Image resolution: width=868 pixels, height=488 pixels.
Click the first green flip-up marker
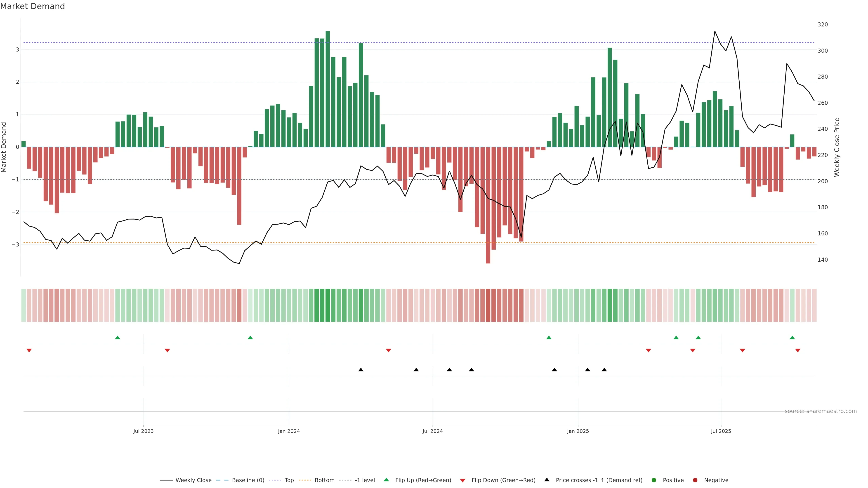pos(118,338)
